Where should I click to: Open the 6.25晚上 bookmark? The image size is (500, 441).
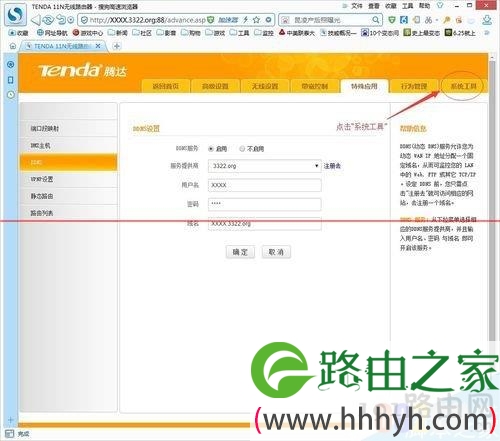(460, 33)
